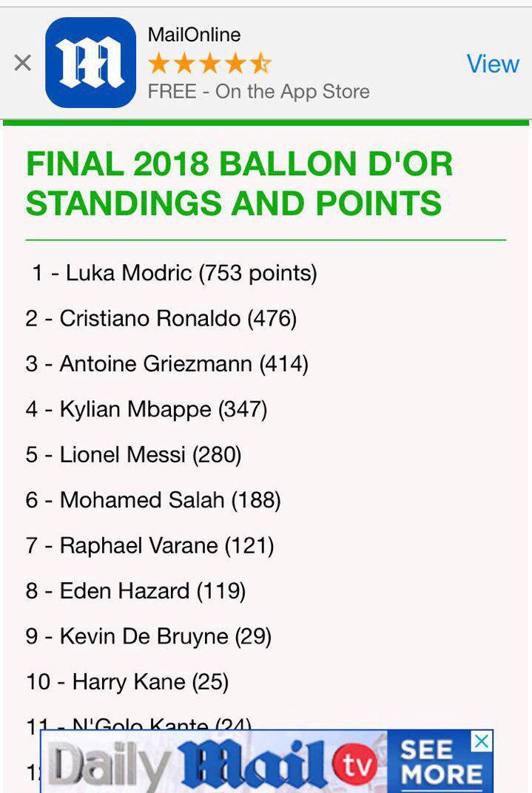Tap 'FREE - On the App Store' text
This screenshot has height=793, width=532.
point(258,92)
